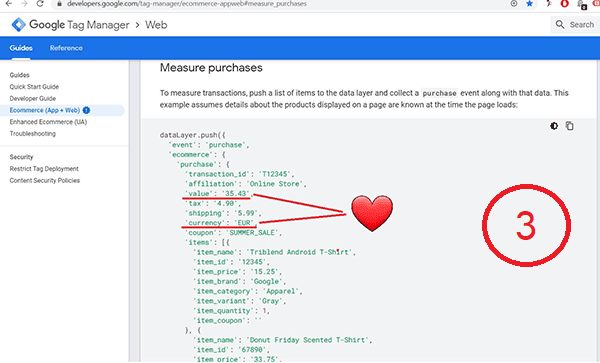Click the browser back arrow
The height and width of the screenshot is (363, 600).
tap(8, 3)
